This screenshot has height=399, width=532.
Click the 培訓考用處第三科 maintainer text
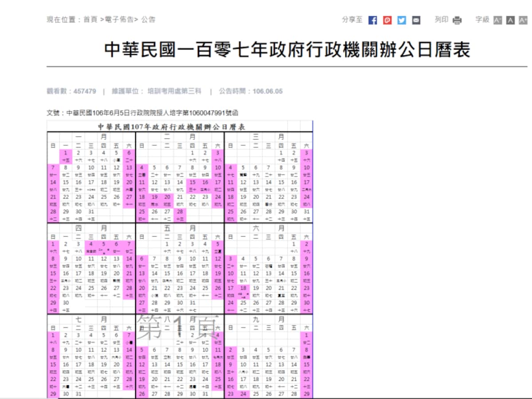(174, 91)
